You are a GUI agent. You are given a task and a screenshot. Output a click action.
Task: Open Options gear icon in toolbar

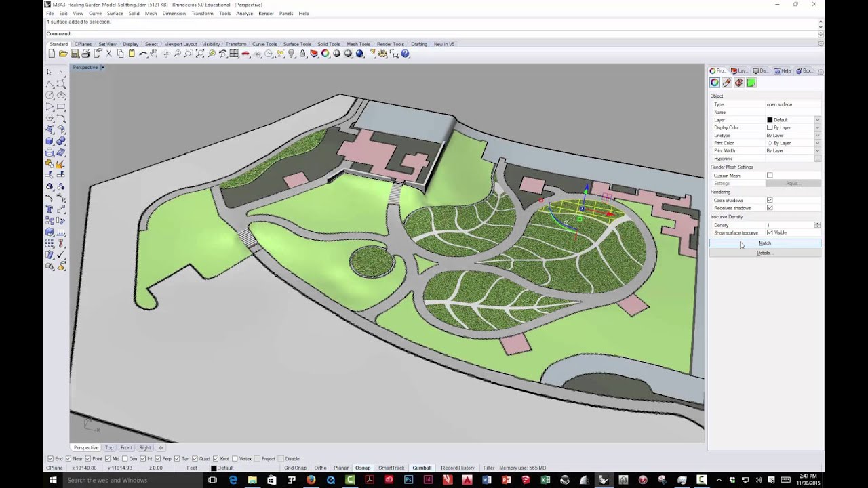click(382, 54)
